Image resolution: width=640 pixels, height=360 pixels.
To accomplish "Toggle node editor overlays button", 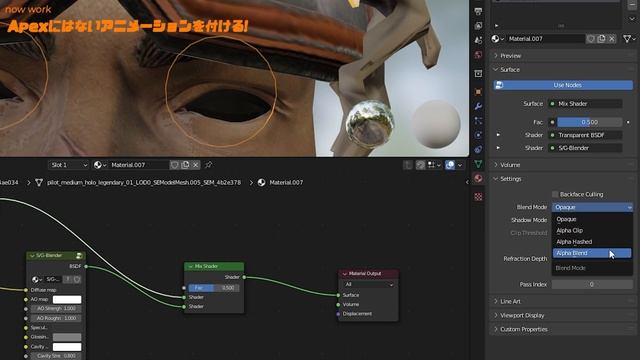I will [x=450, y=165].
